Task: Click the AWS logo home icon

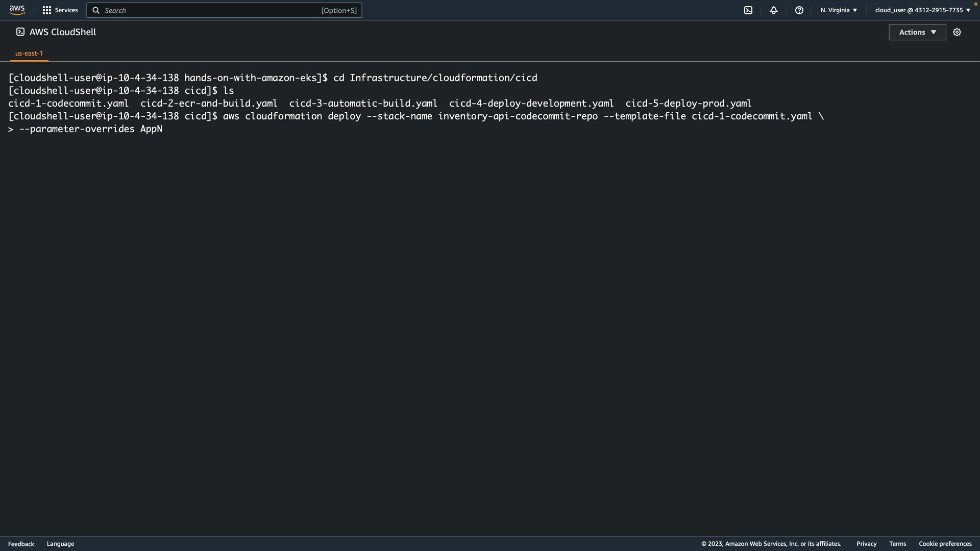Action: [x=17, y=10]
